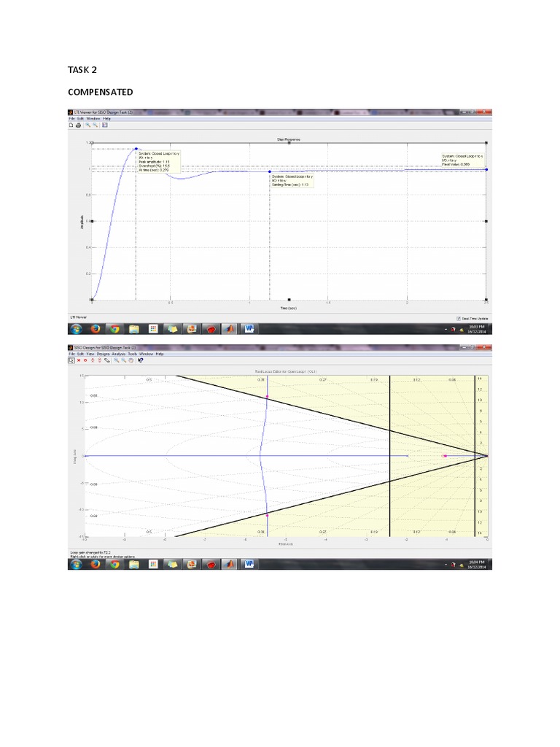Open Edit menu in LTI Viewer window
Screen dimensions: 560x747
pos(80,119)
